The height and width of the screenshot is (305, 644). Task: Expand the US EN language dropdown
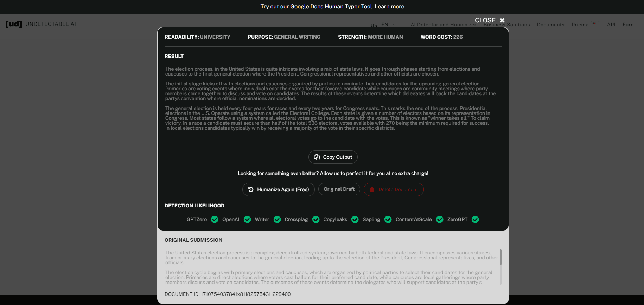383,25
